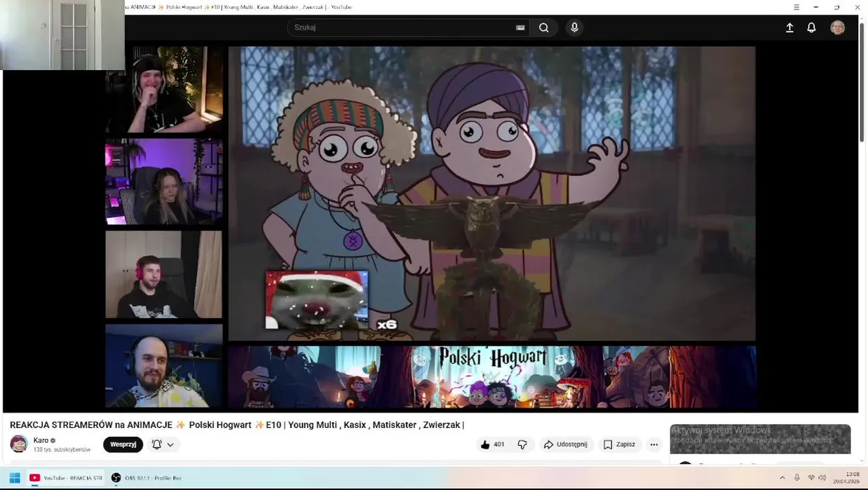Screen dimensions: 868x490
Task: Like the video with thumbs up
Action: coord(492,444)
